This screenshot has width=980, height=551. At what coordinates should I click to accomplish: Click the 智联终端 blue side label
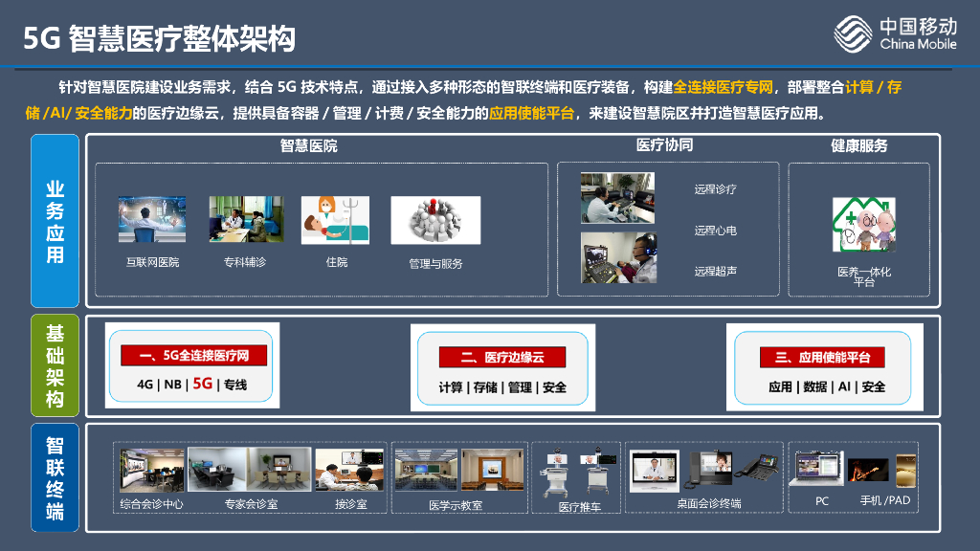[x=55, y=478]
